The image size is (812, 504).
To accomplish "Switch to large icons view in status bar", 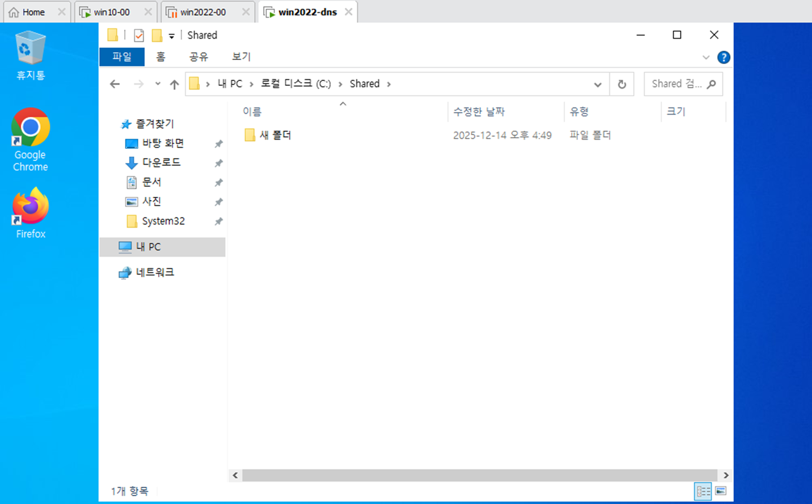I will [721, 491].
